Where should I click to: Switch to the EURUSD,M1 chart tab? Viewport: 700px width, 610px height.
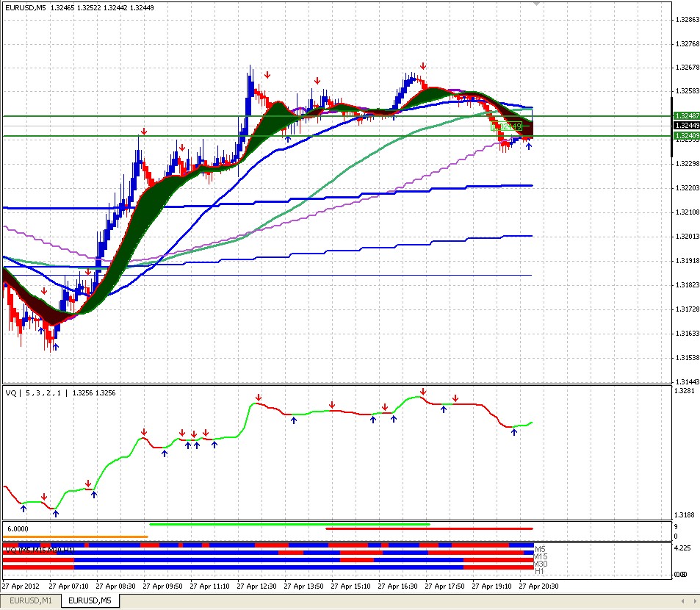[x=30, y=600]
